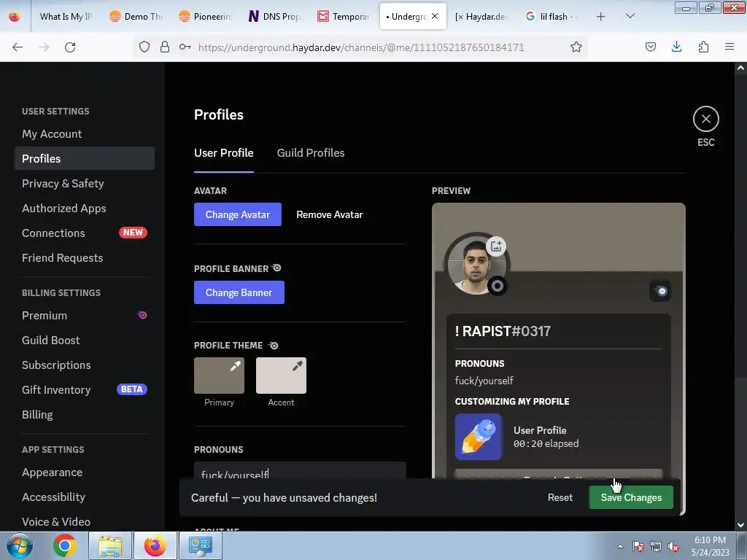Screen dimensions: 747x560
Task: Open Billing settings
Action: tap(85, 414)
